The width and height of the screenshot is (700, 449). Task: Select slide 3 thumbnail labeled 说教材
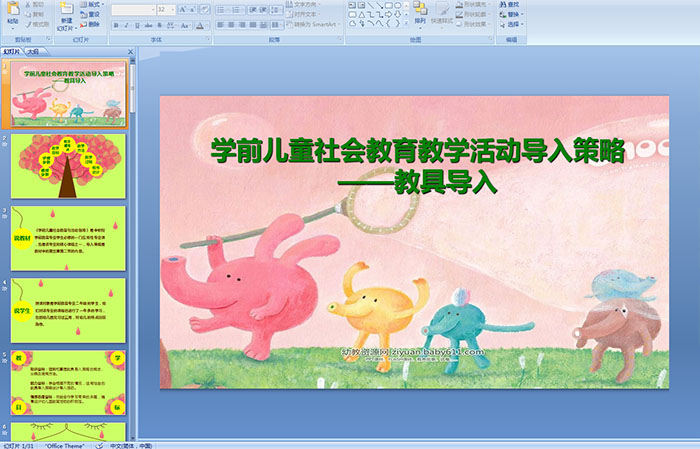[68, 238]
